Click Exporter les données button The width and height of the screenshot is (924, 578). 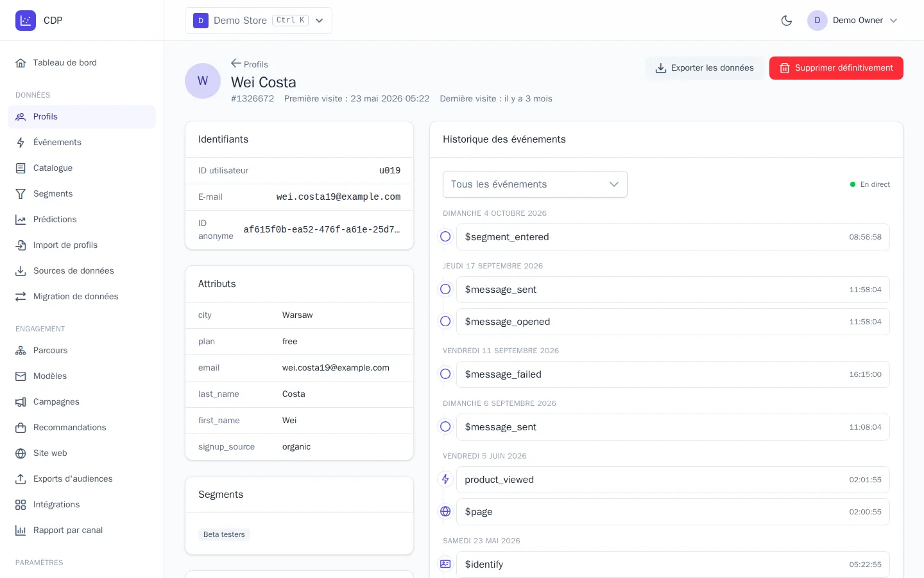705,68
